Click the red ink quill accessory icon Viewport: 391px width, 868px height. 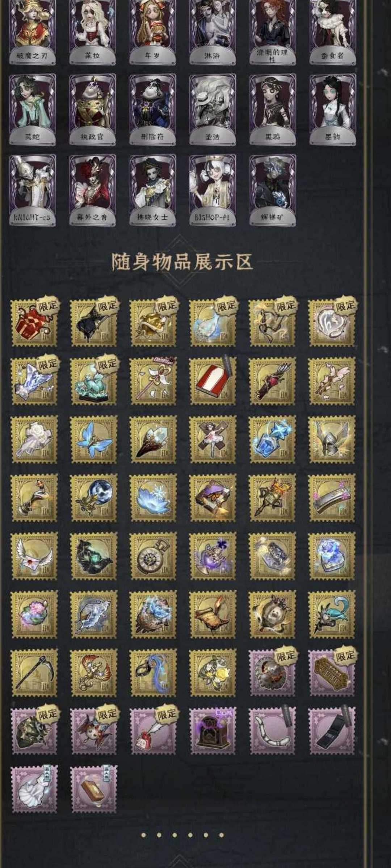click(x=153, y=731)
